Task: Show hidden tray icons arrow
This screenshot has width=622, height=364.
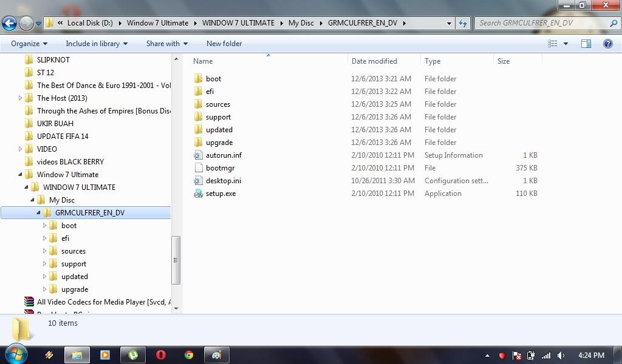Action: (x=487, y=356)
